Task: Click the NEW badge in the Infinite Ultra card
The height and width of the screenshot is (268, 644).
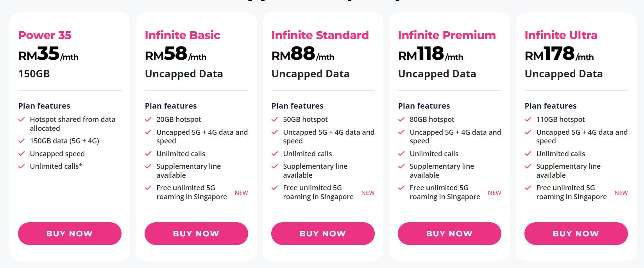Action: click(621, 193)
